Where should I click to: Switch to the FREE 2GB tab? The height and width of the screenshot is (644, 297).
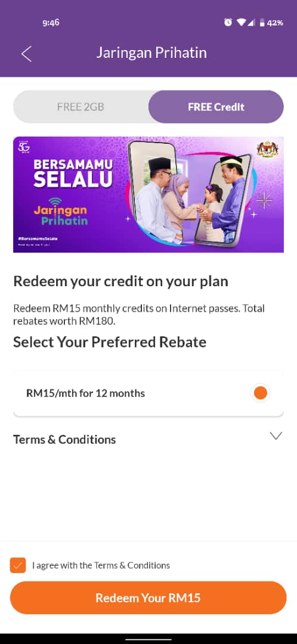[x=81, y=107]
